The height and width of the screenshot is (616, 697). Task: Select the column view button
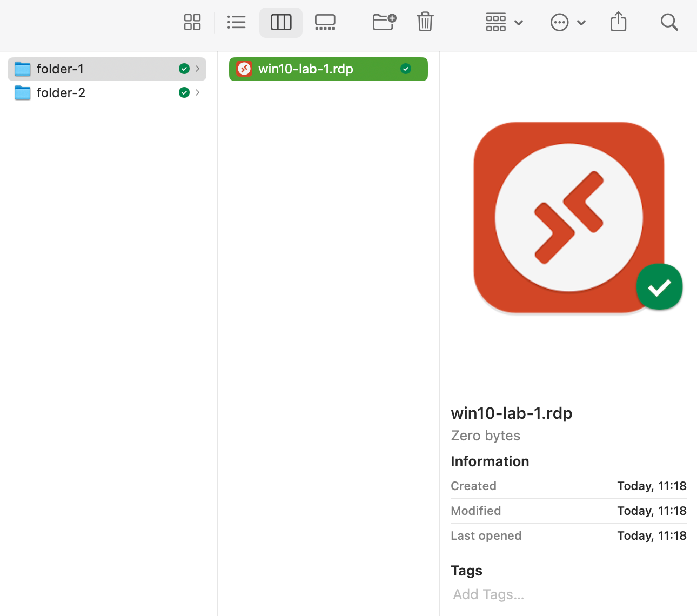281,22
